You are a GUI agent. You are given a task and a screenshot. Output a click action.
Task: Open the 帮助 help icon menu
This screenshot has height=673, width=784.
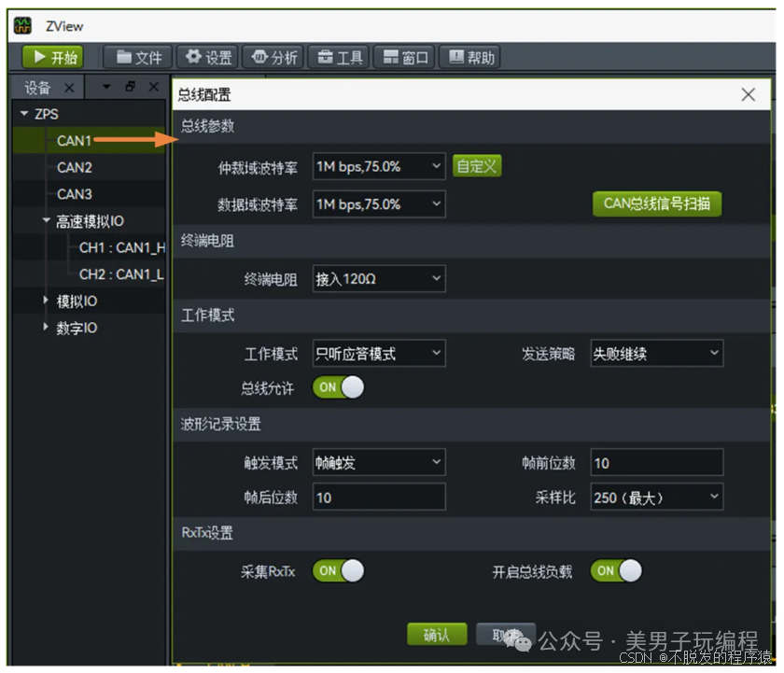[x=456, y=57]
